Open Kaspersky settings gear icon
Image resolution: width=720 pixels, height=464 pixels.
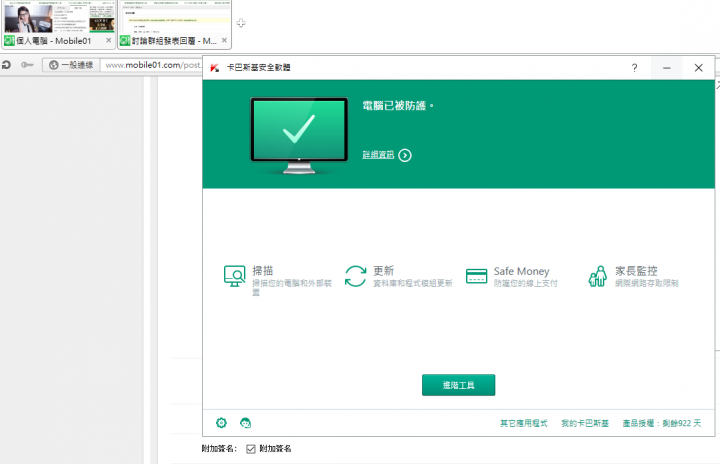pyautogui.click(x=221, y=423)
